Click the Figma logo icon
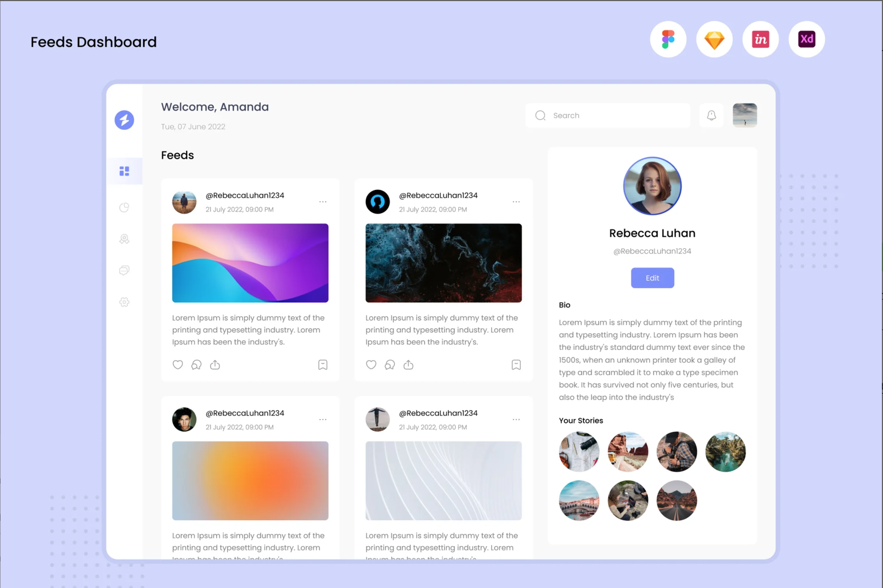 (668, 39)
